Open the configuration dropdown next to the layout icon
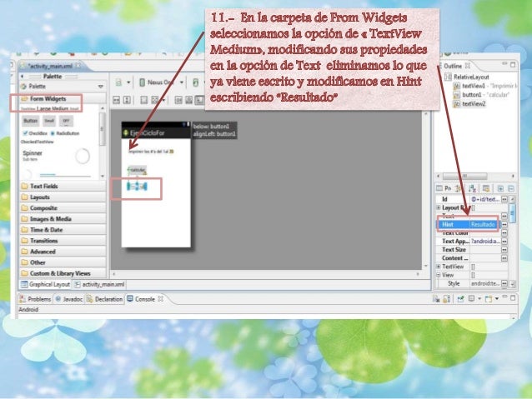 [128, 82]
